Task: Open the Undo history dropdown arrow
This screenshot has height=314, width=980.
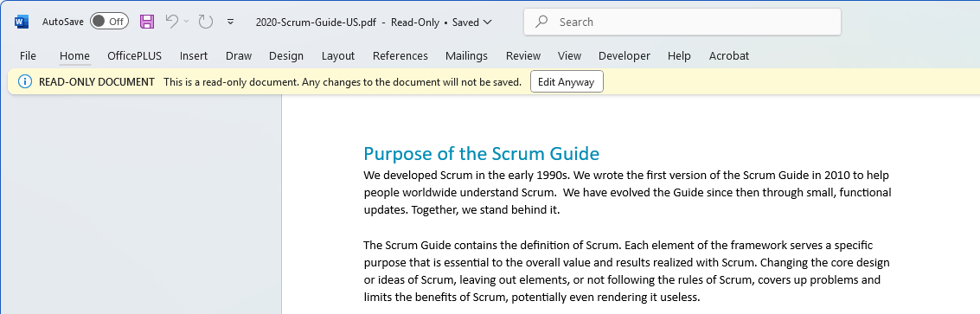Action: click(x=186, y=22)
